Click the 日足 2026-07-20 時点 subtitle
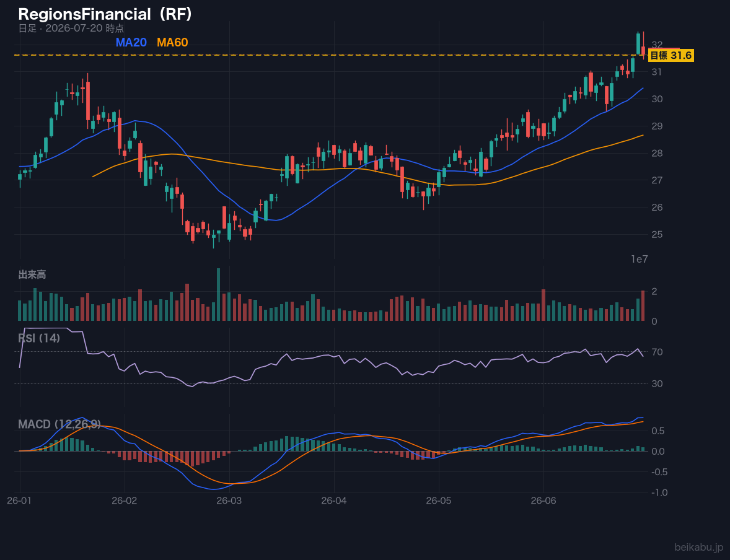 71,28
